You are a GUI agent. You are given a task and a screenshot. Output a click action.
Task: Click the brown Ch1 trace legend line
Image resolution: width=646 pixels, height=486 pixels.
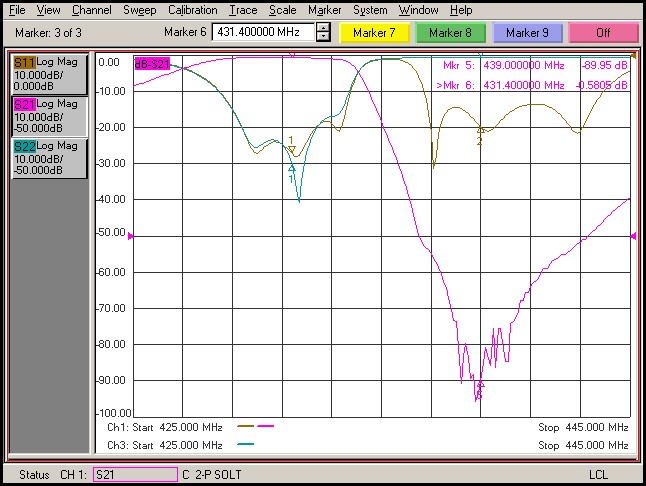(246, 426)
